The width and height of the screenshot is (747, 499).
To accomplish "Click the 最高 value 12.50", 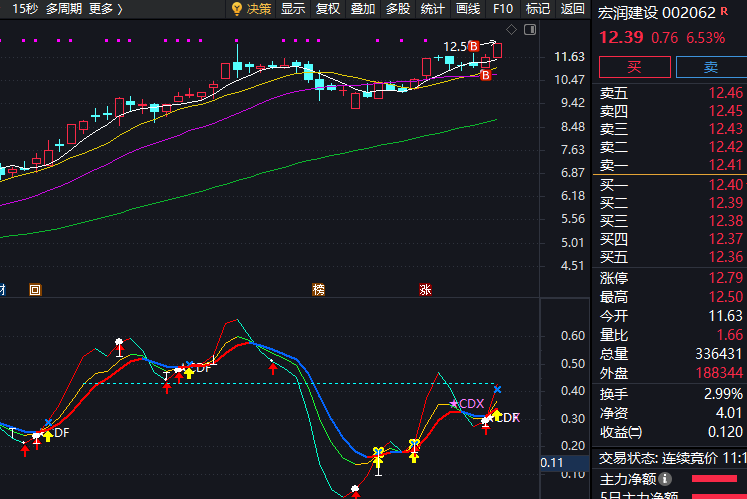I will click(x=726, y=297).
